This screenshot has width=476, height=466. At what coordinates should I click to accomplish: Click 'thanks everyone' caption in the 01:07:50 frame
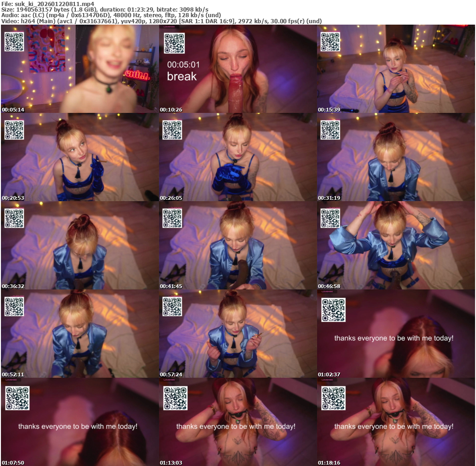[78, 427]
